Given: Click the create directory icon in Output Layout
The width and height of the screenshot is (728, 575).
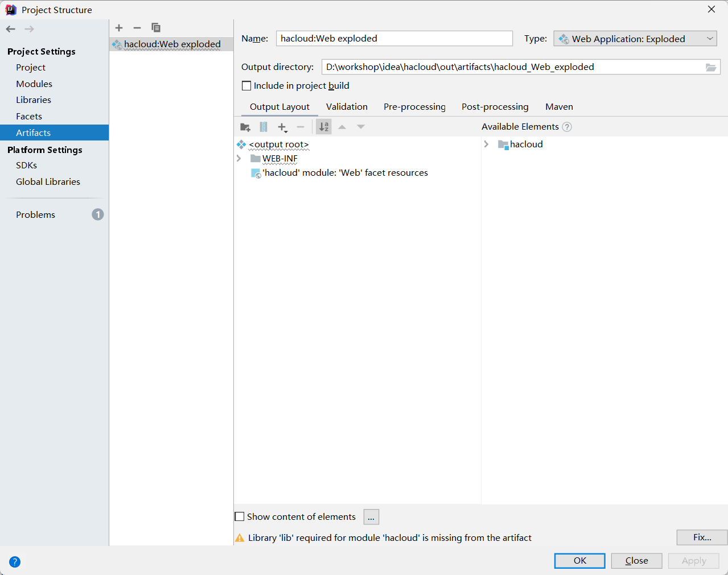Looking at the screenshot, I should pyautogui.click(x=245, y=127).
